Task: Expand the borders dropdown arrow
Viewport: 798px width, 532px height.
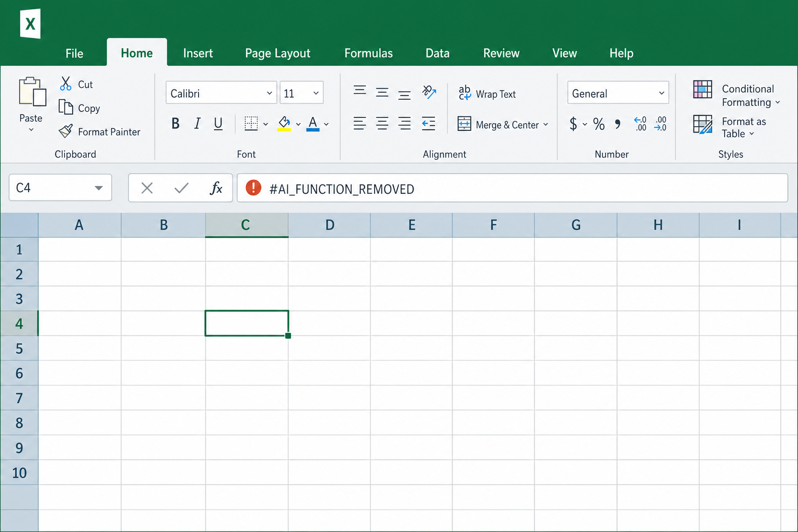Action: tap(265, 124)
